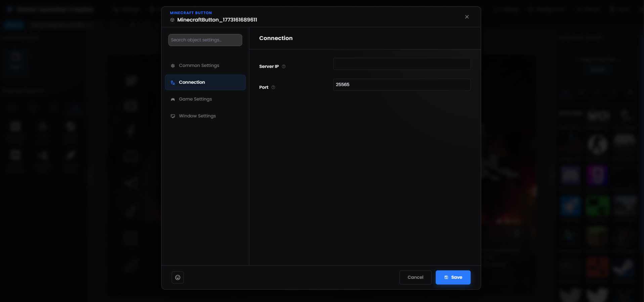Click the disk icon inside Save button
The height and width of the screenshot is (302, 644).
pyautogui.click(x=446, y=277)
